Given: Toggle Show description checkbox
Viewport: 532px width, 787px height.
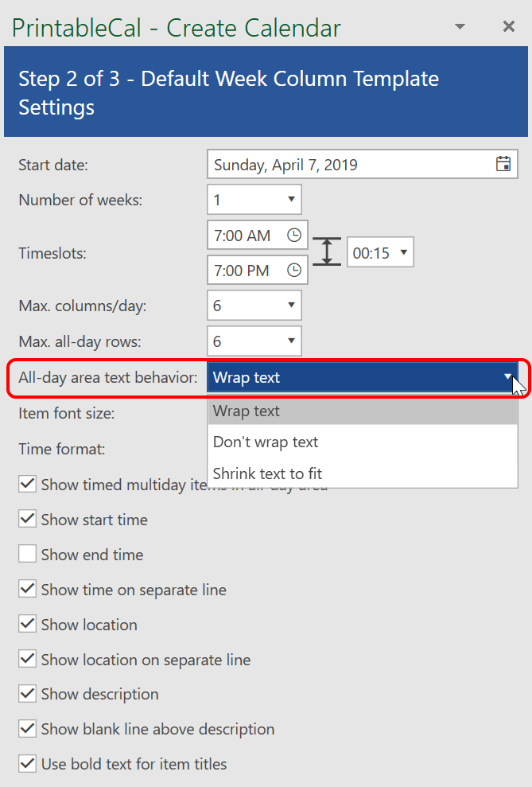Looking at the screenshot, I should 28,694.
